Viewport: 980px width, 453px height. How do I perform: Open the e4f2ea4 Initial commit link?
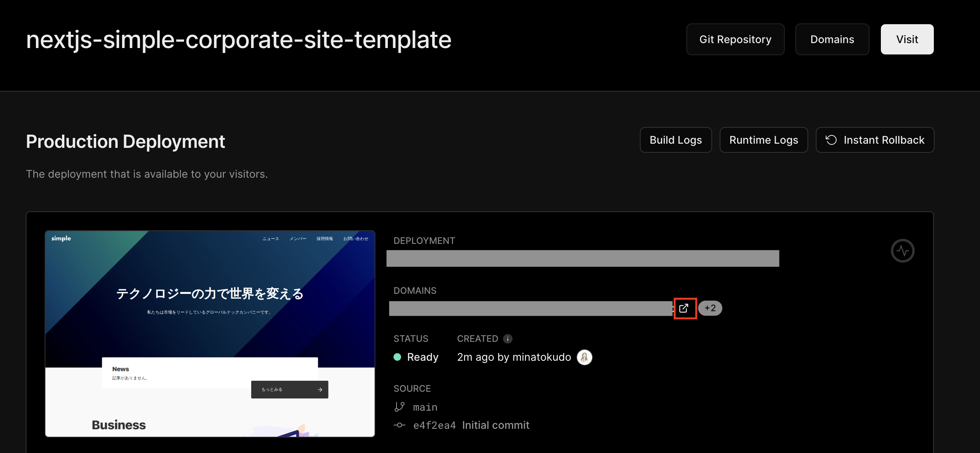(471, 425)
